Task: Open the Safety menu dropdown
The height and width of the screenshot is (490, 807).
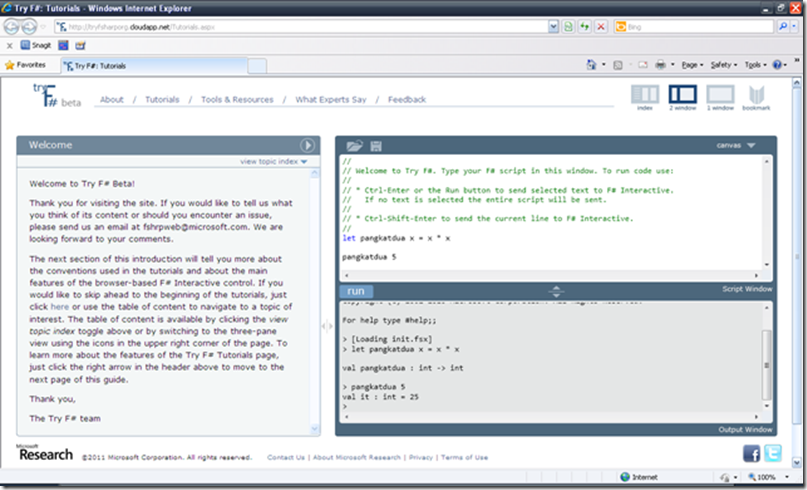Action: [724, 65]
